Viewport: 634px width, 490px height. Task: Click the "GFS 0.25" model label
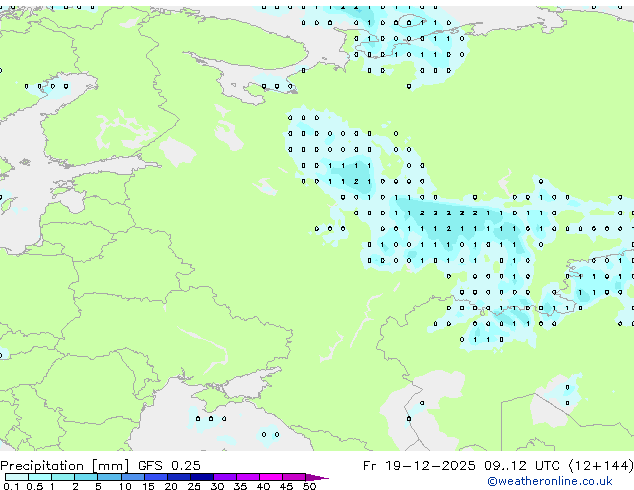pyautogui.click(x=169, y=466)
